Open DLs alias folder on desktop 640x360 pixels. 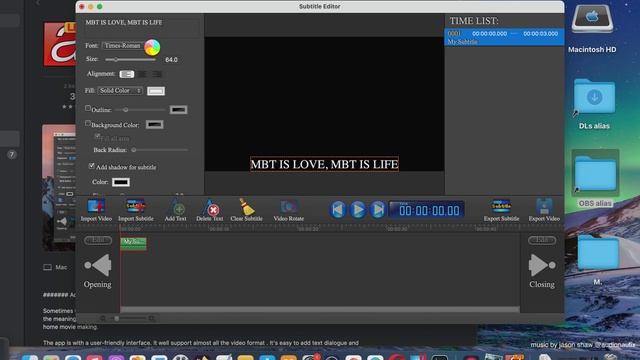[x=594, y=104]
